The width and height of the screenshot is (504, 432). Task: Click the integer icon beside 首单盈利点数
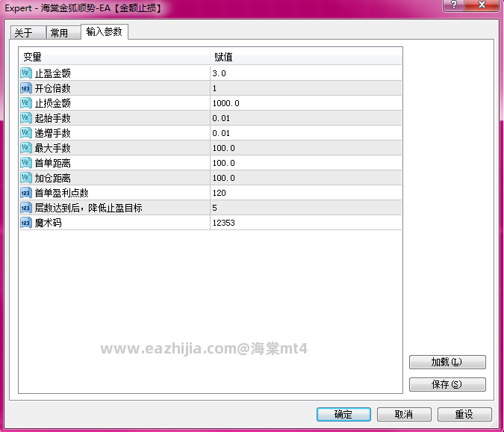click(25, 193)
